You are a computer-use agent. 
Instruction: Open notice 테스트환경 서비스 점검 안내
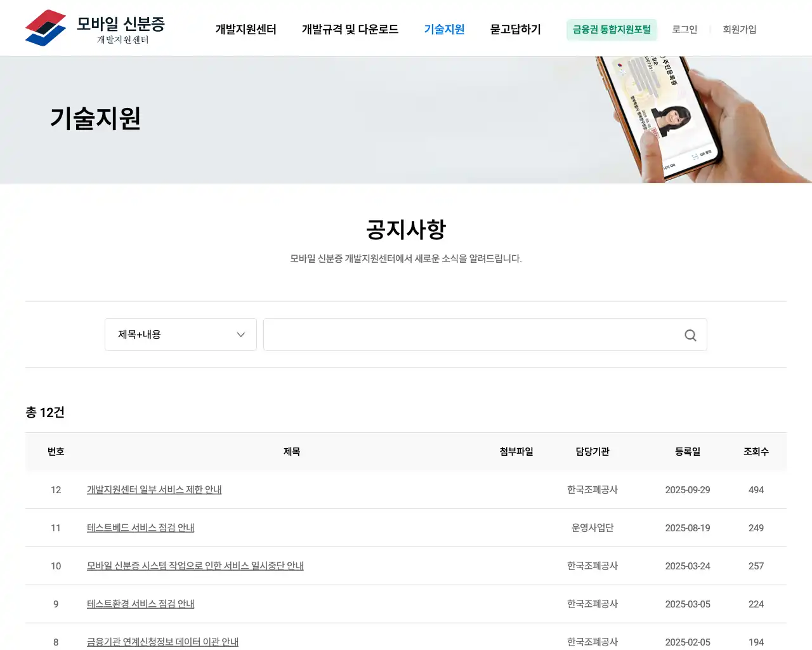click(x=140, y=604)
